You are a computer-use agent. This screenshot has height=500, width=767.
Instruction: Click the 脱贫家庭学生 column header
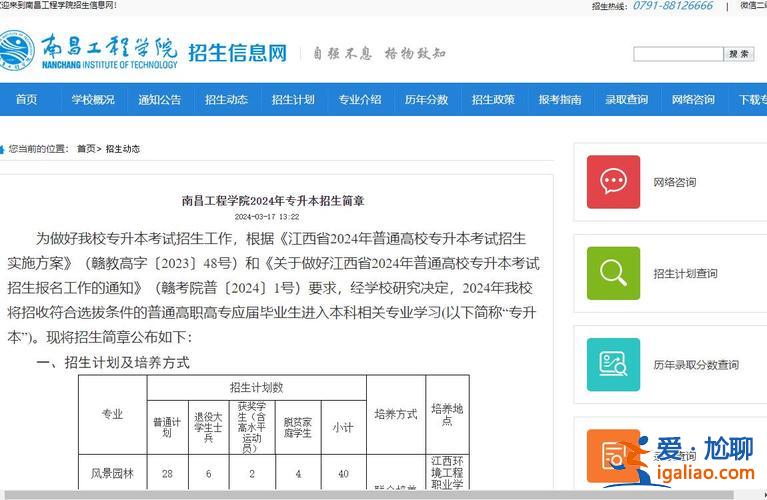pos(298,427)
